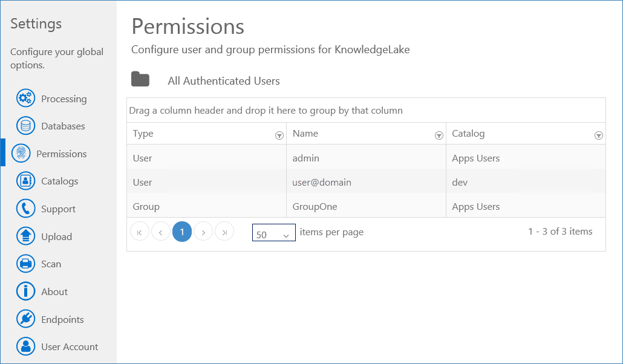Click the folder icon beside All Authenticated Users
Viewport: 623px width, 364px height.
pyautogui.click(x=140, y=79)
